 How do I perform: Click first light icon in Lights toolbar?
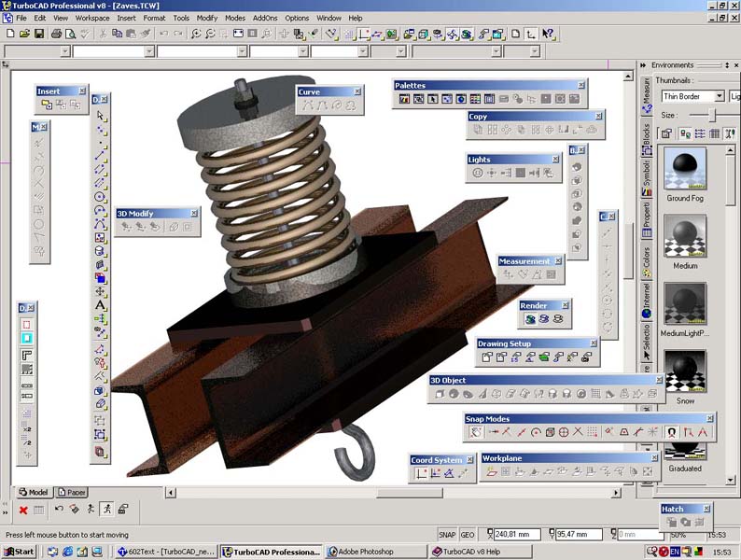click(x=478, y=173)
